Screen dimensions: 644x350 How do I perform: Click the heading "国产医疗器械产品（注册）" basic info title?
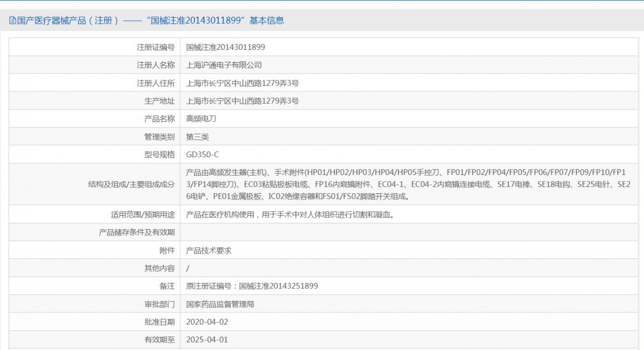[x=150, y=21]
